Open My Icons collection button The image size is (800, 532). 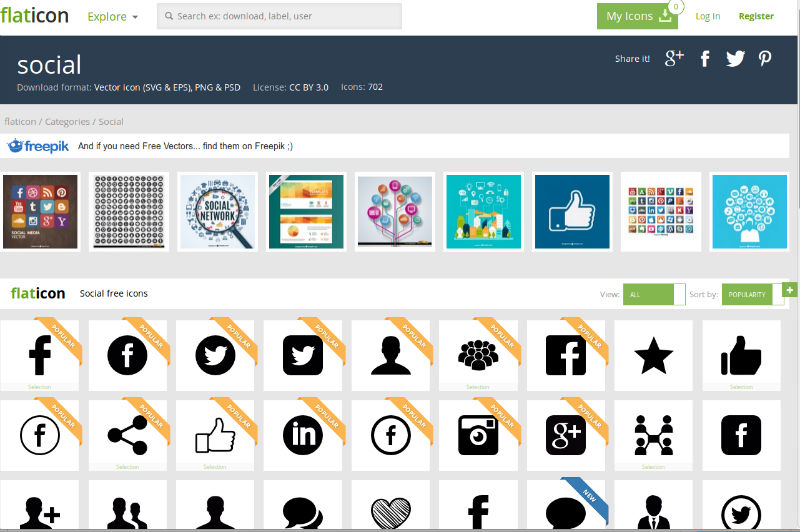637,16
